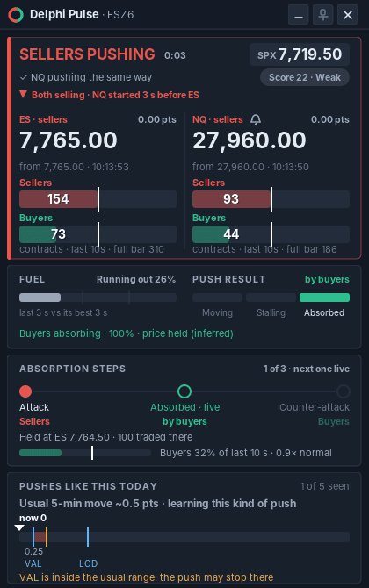Screen dimensions: 369x588
Task: Click the Counter-attack step circle
Action: coord(344,391)
